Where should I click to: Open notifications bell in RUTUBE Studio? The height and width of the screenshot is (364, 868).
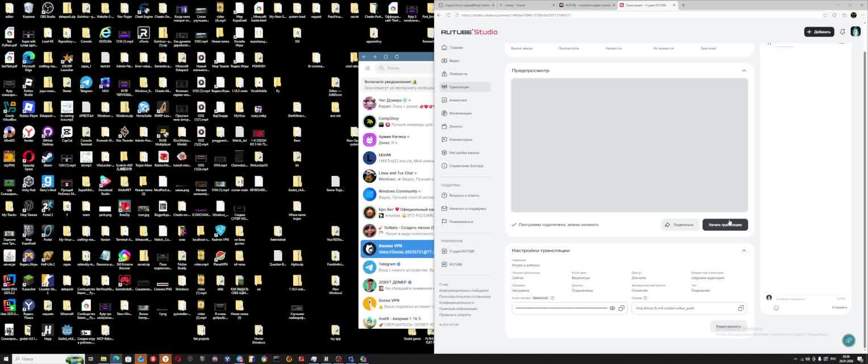pyautogui.click(x=842, y=32)
